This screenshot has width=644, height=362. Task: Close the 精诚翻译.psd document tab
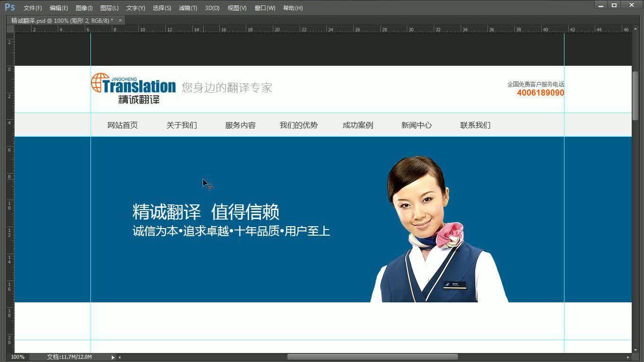pyautogui.click(x=120, y=20)
